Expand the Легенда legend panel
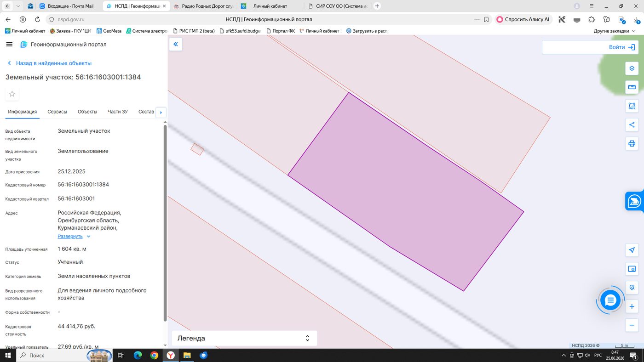Viewport: 644px width, 362px height. (x=244, y=338)
